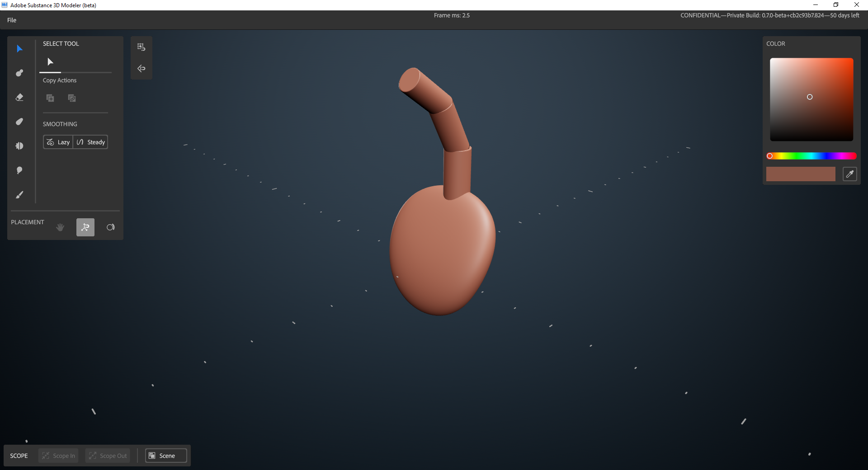Choose the balloon-shaped Inflate tool icon
Screen dimensions: 868x470
[x=19, y=170]
